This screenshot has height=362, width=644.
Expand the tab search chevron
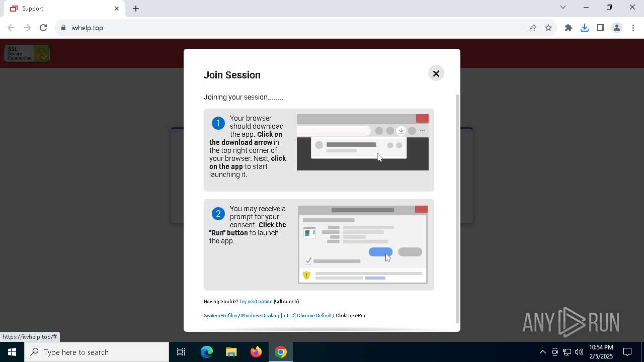[563, 7]
